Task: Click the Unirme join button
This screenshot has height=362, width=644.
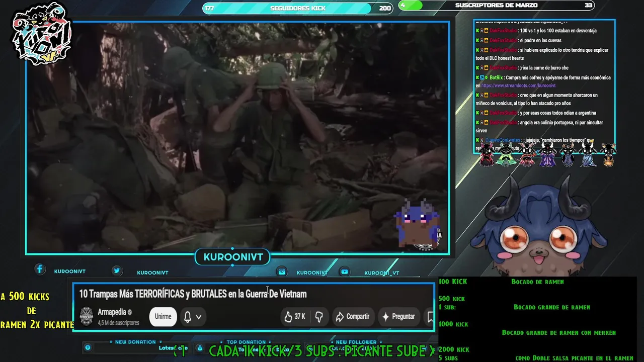Action: pos(163,317)
